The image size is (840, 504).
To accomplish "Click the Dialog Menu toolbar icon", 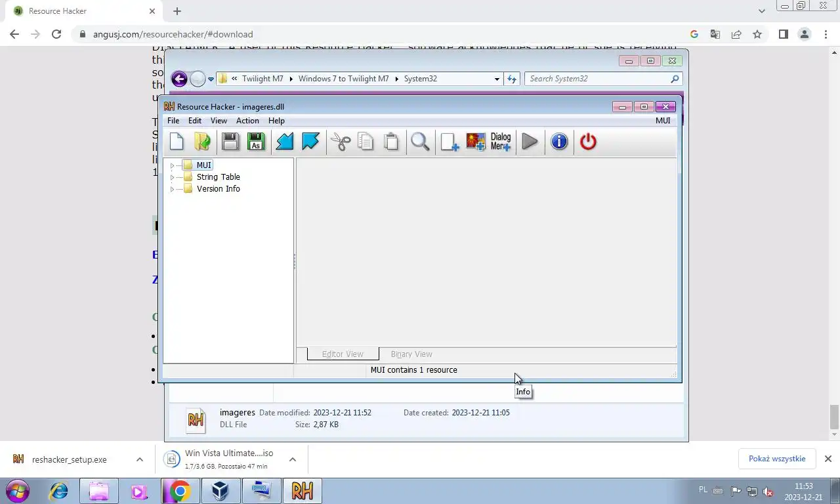I will 501,142.
